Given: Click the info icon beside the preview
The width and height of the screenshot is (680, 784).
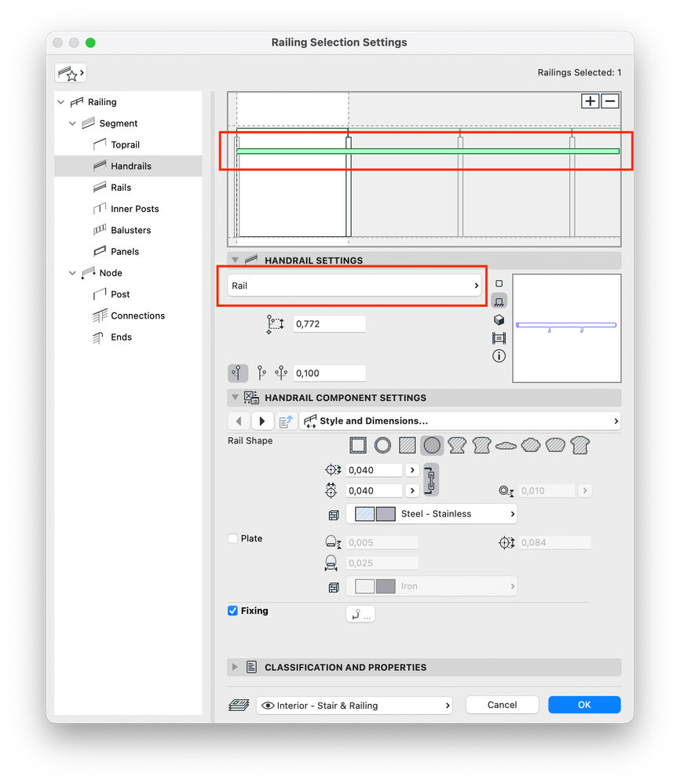Looking at the screenshot, I should point(499,356).
